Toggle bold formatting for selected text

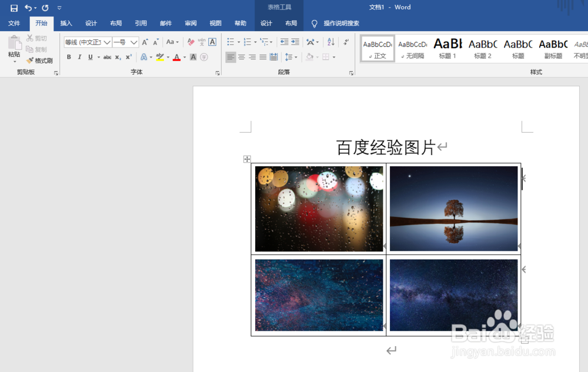[69, 57]
